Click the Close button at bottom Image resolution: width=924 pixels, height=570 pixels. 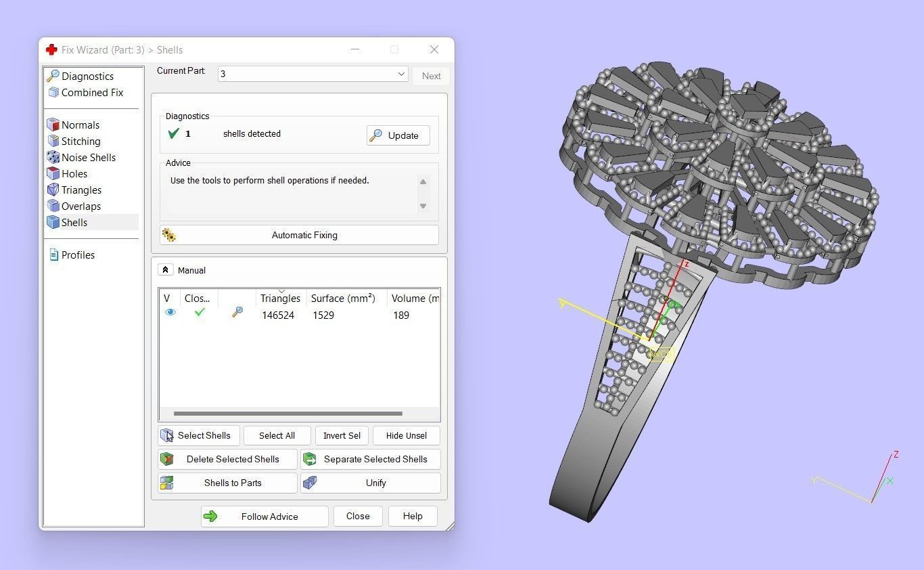point(358,517)
